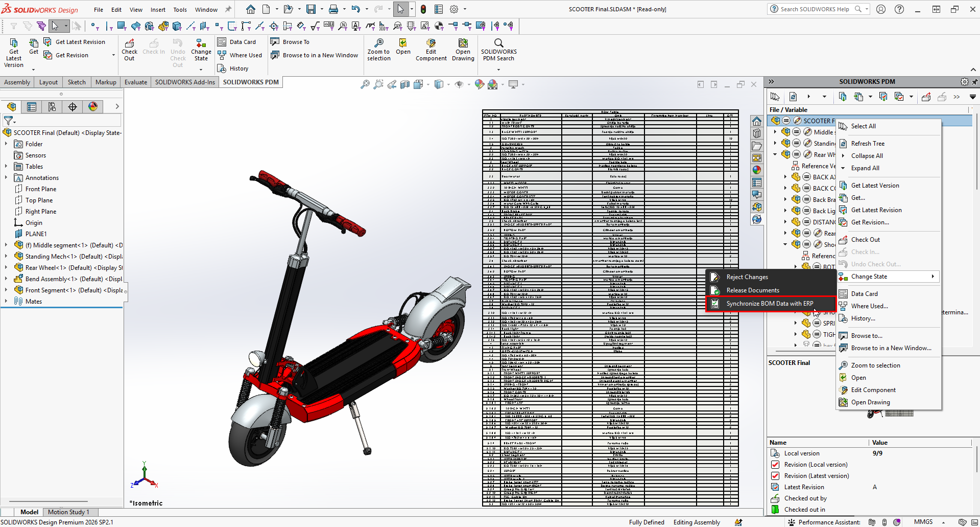This screenshot has height=527, width=980.
Task: Open the Get Revision dropdown arrow in the ribbon
Action: [113, 55]
